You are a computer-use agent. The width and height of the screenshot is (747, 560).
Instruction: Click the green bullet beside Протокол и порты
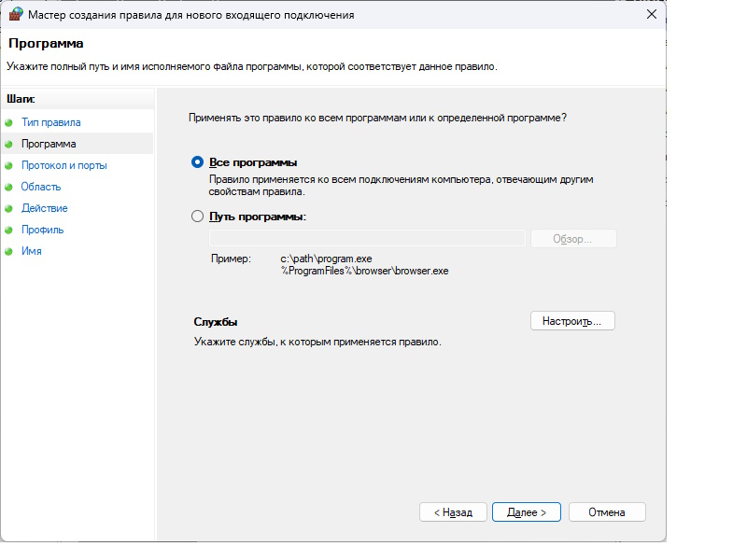(9, 165)
